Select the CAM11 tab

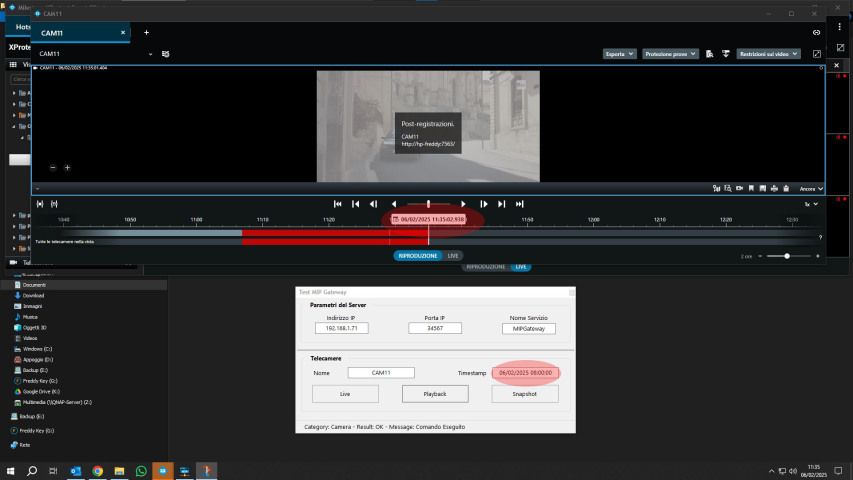[x=75, y=33]
